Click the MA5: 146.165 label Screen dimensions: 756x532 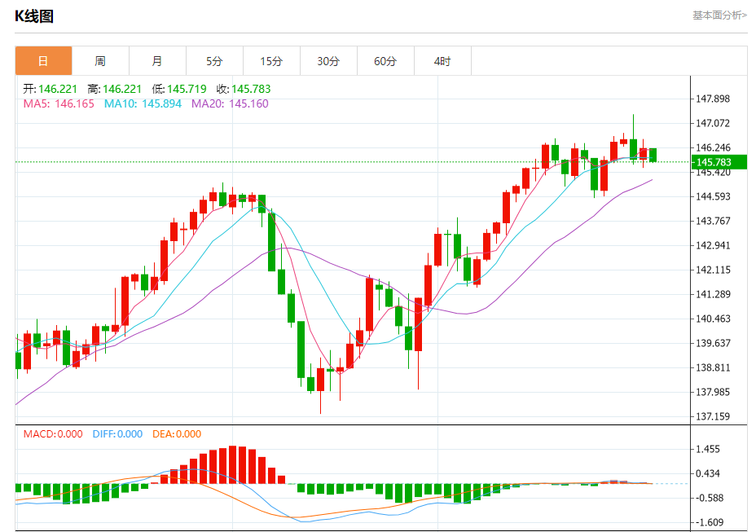[x=59, y=103]
